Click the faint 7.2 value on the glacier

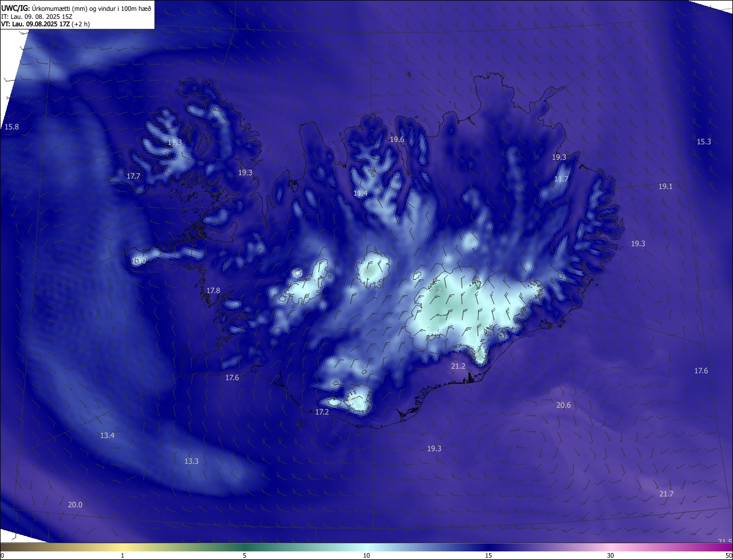436,291
